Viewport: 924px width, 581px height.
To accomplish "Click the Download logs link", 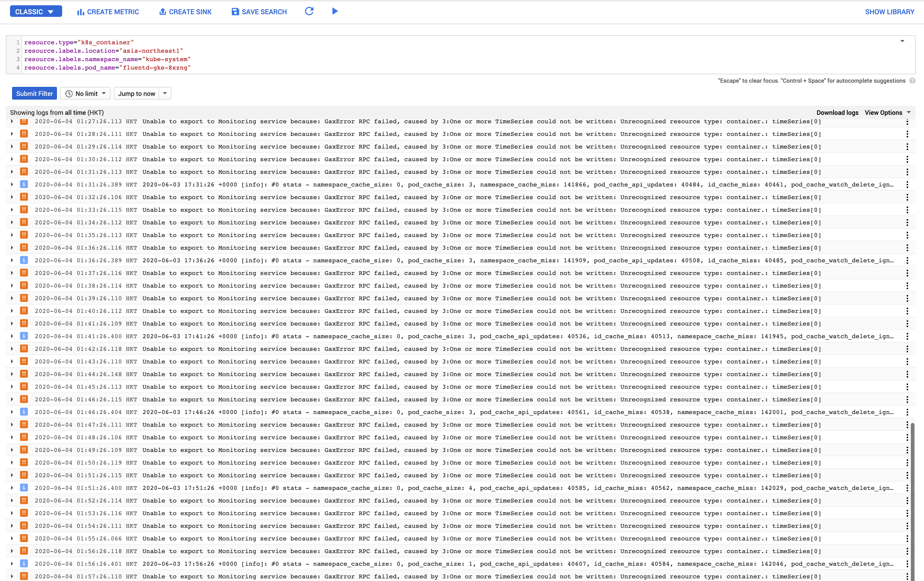I will tap(837, 112).
